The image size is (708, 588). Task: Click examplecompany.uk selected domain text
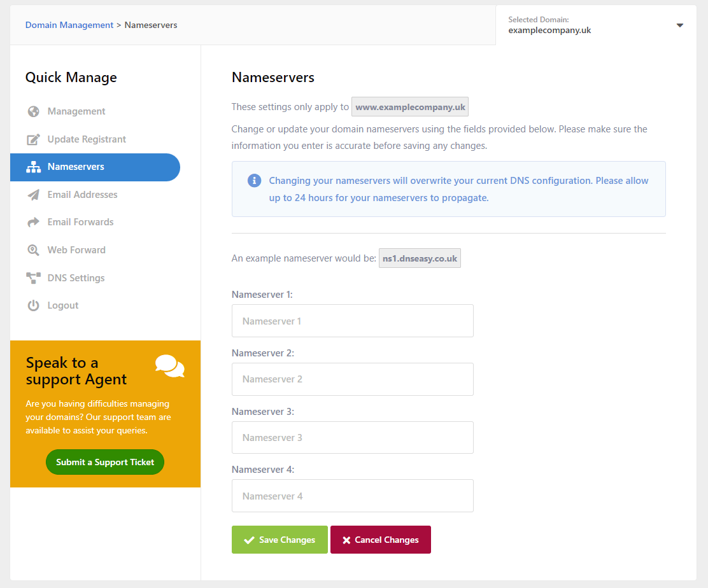click(x=549, y=31)
